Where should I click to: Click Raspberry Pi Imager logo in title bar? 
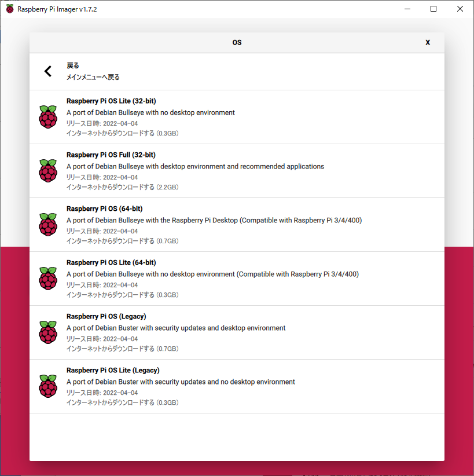coord(10,9)
